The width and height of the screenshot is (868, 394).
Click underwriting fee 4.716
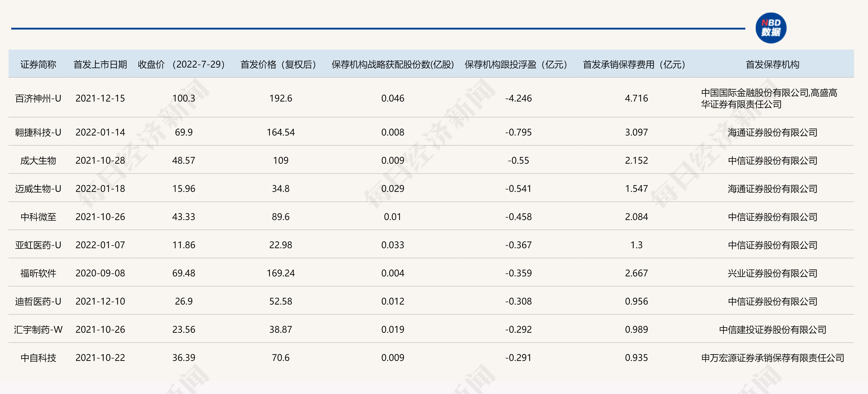[636, 98]
